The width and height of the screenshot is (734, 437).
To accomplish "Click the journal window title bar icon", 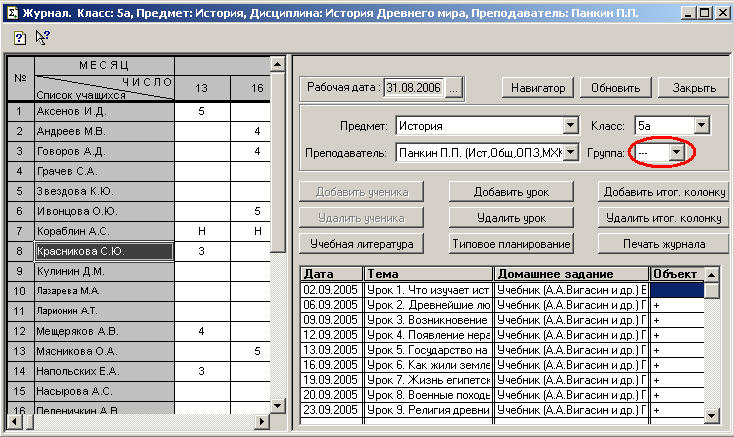I will click(11, 11).
